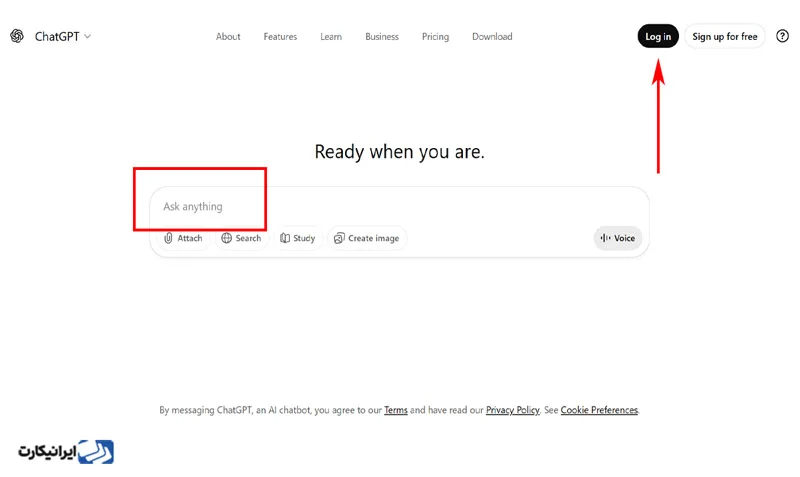
Task: Open the Terms link
Action: (x=395, y=410)
